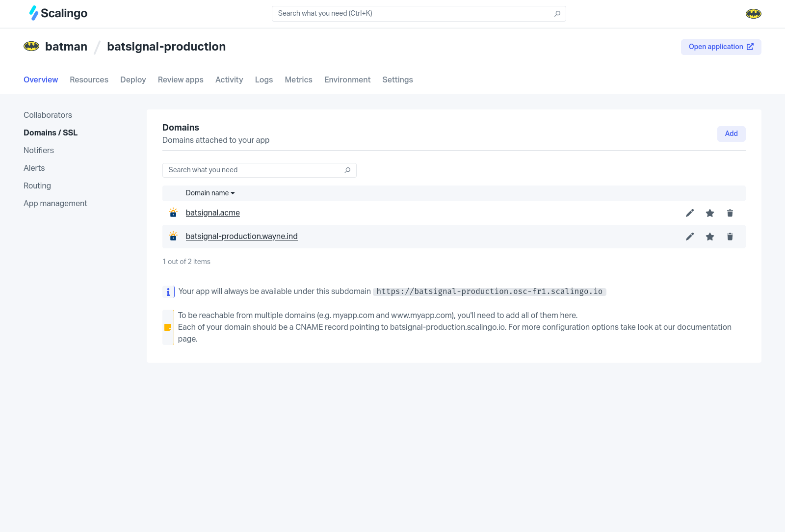785x532 pixels.
Task: Edit the batsignal-production.wayne.ind domain
Action: tap(690, 237)
